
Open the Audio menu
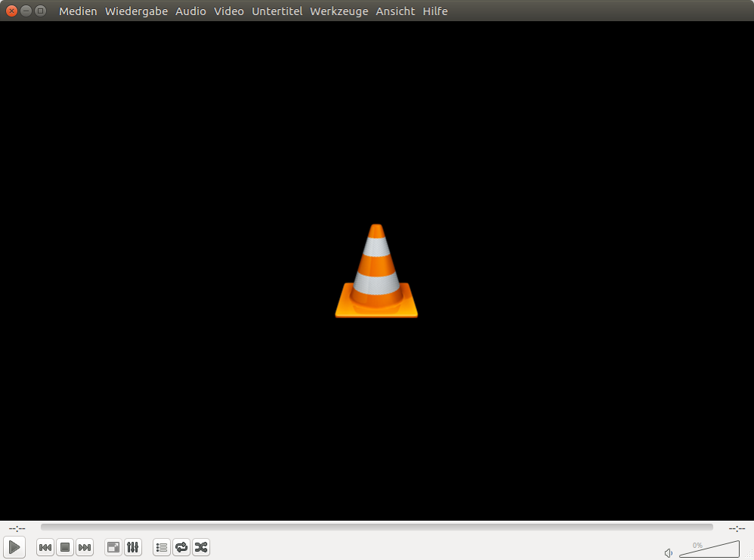pos(190,11)
